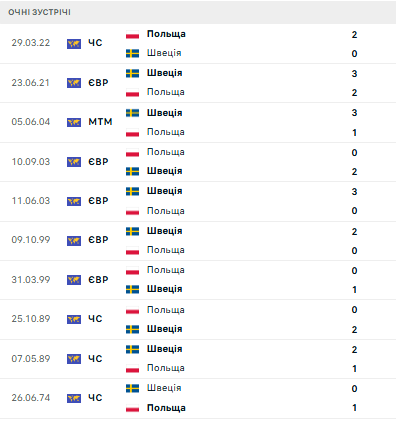The width and height of the screenshot is (396, 423).
Task: Open the match dated 26.06.74
Action: coord(198,398)
